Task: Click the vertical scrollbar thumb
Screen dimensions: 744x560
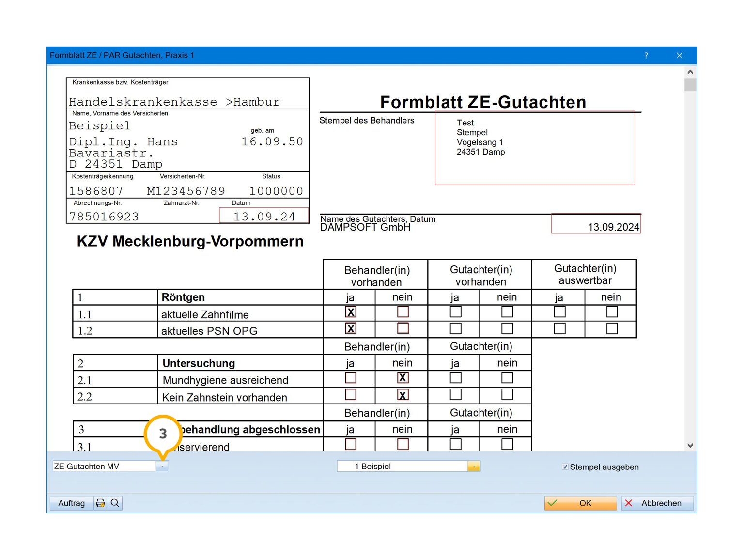Action: [x=690, y=85]
